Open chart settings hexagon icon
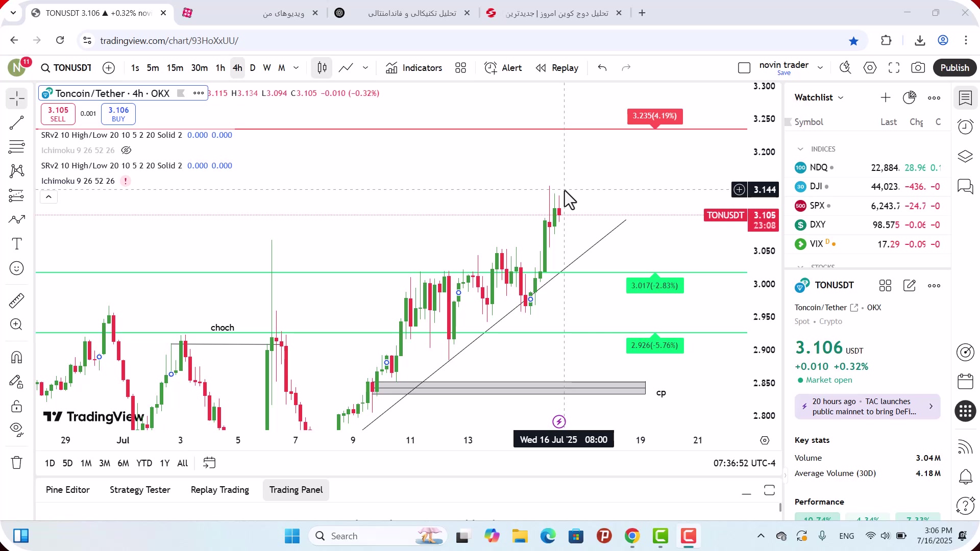Viewport: 980px width, 551px height. pyautogui.click(x=870, y=68)
